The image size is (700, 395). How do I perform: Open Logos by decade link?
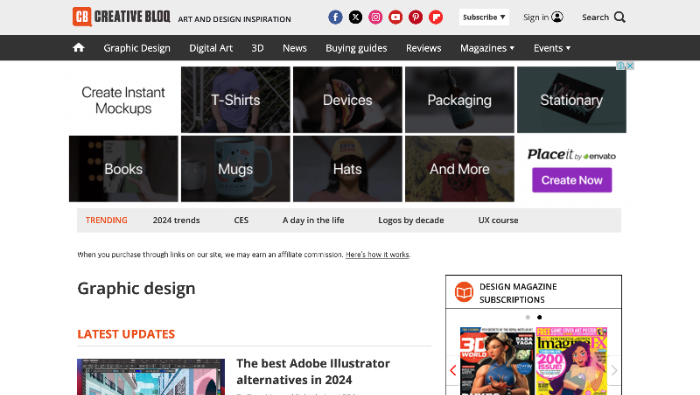(411, 220)
